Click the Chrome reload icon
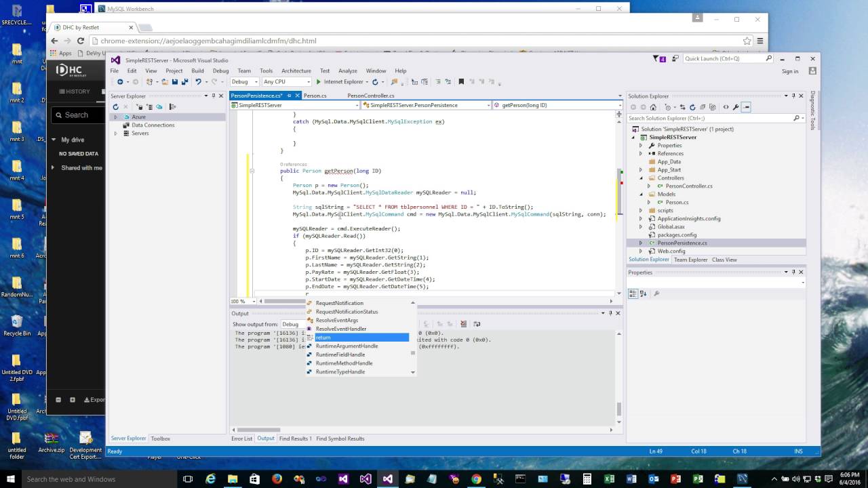The width and height of the screenshot is (868, 488). 80,41
